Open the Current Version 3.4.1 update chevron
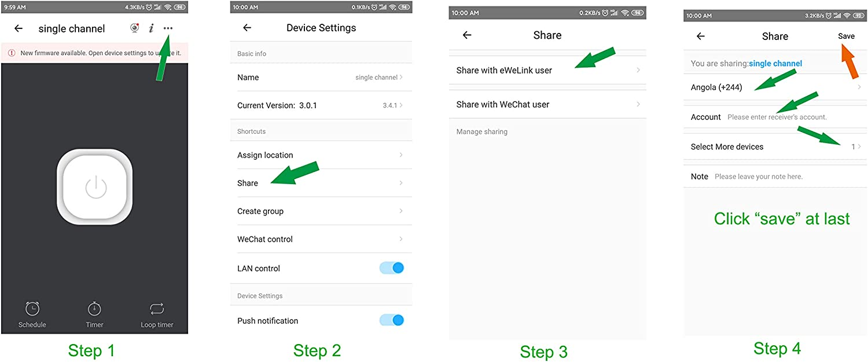Image resolution: width=868 pixels, height=362 pixels. click(393, 105)
